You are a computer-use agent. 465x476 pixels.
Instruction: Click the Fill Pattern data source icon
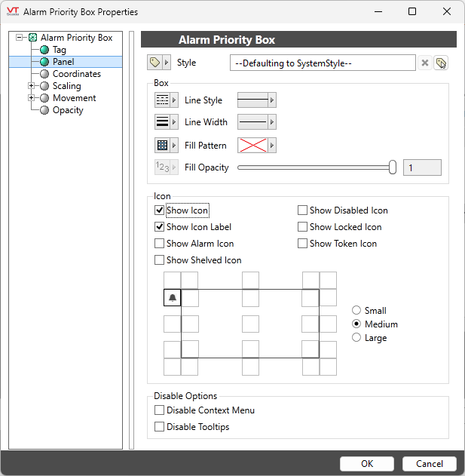pyautogui.click(x=162, y=145)
